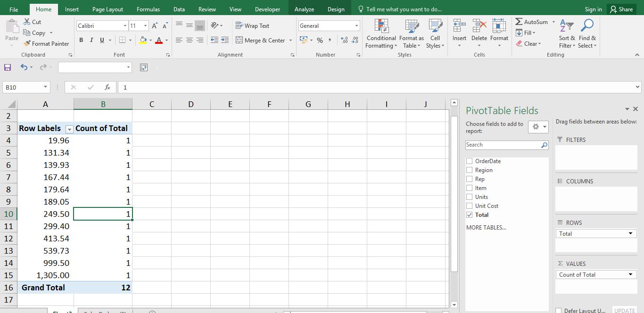Image resolution: width=644 pixels, height=313 pixels.
Task: Click the Sort & Filter button
Action: click(567, 33)
